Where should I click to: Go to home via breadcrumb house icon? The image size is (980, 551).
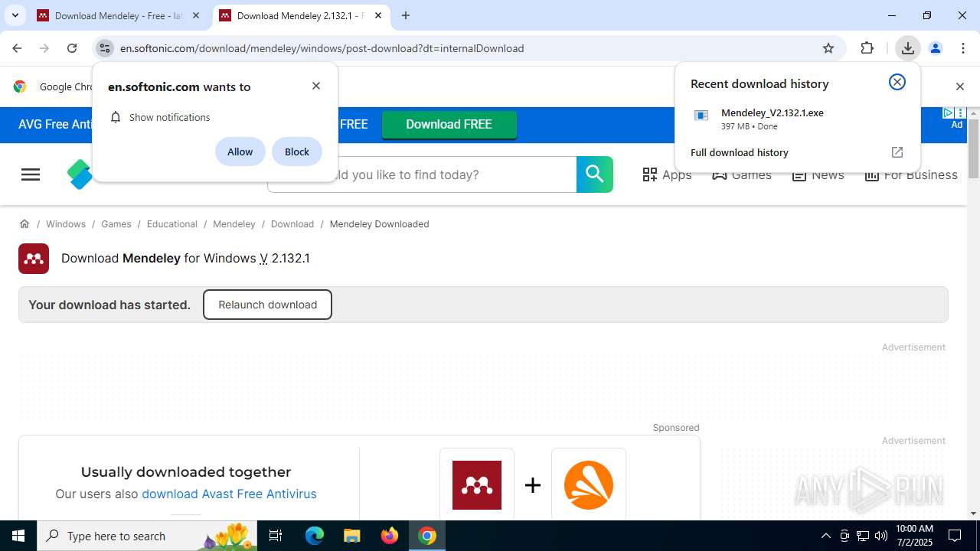[24, 223]
